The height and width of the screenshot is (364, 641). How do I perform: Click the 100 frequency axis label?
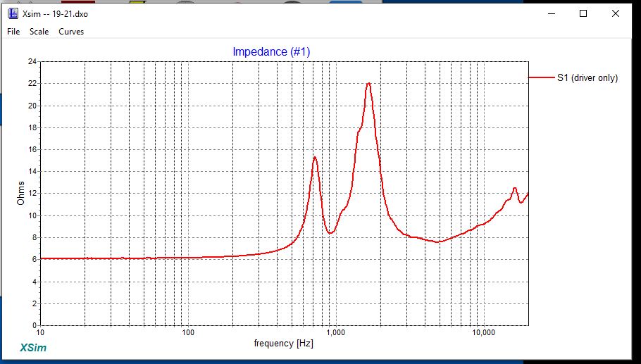[x=188, y=332]
